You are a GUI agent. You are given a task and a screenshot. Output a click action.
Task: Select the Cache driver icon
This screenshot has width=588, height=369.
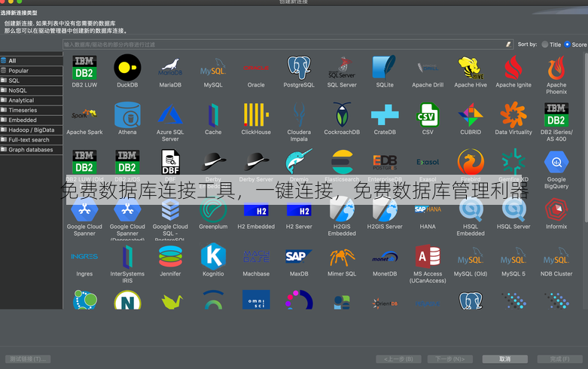(213, 114)
